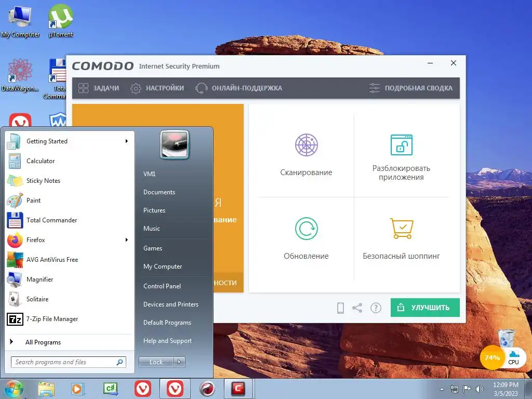
Task: Open the arrow menu beside Lock
Action: point(179,362)
